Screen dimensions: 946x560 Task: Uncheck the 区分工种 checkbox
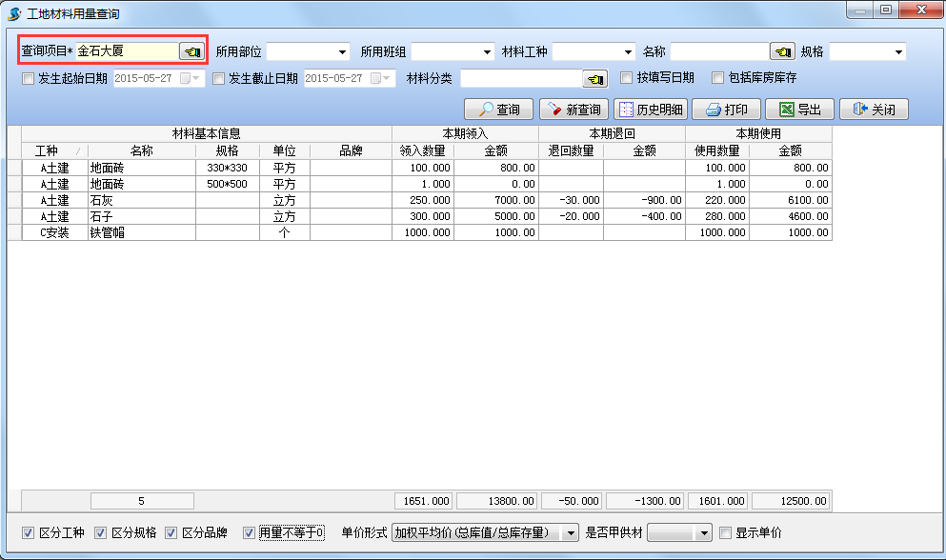28,532
